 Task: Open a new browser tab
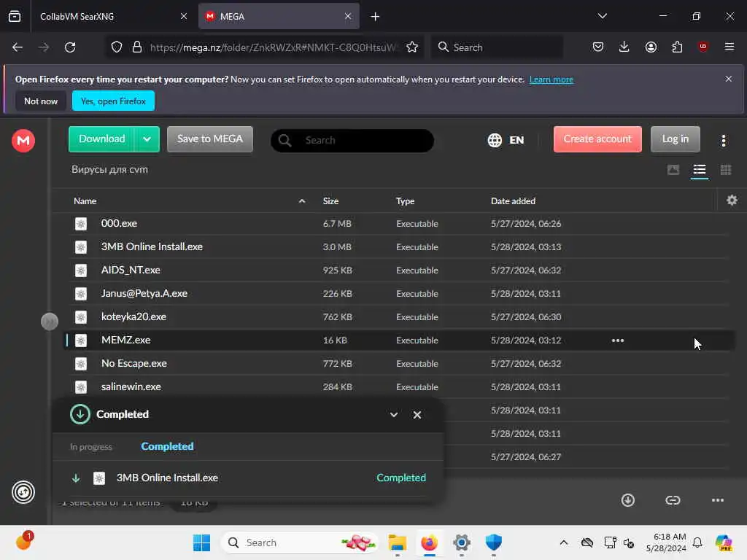375,17
